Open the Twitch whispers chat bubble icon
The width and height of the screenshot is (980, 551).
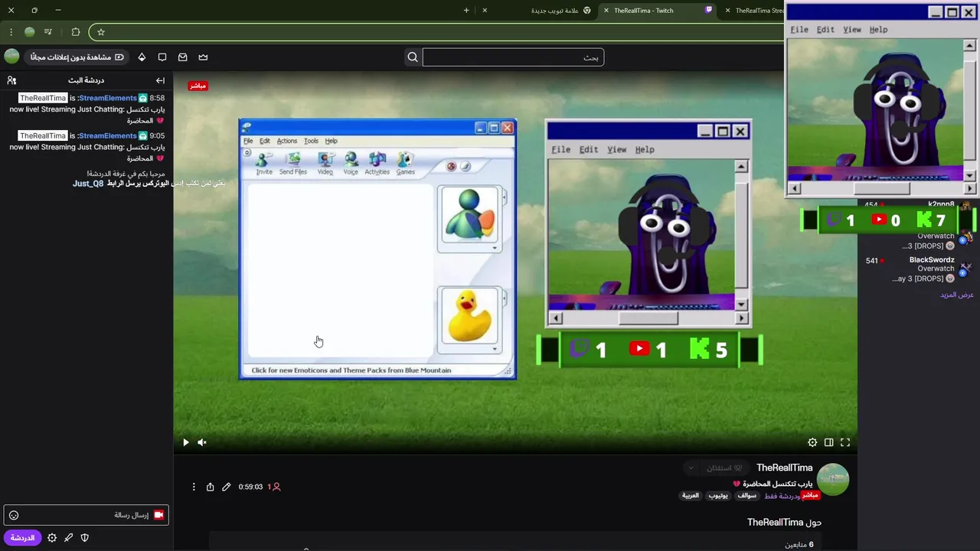pos(162,57)
